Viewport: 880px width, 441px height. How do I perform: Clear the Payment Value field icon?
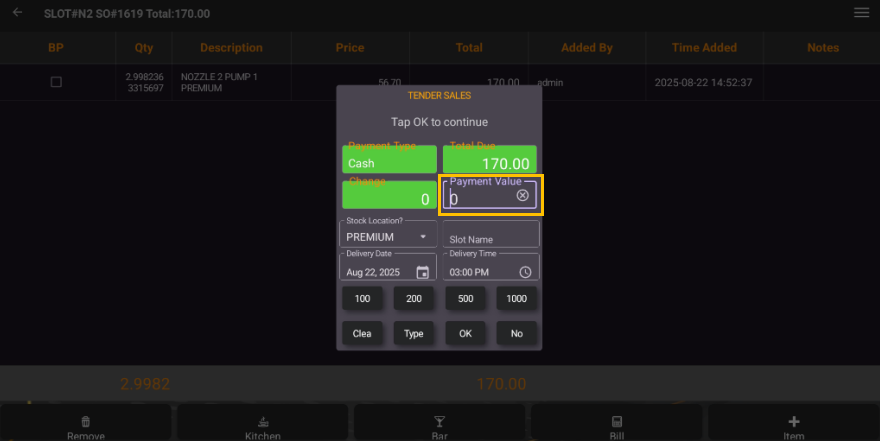522,196
